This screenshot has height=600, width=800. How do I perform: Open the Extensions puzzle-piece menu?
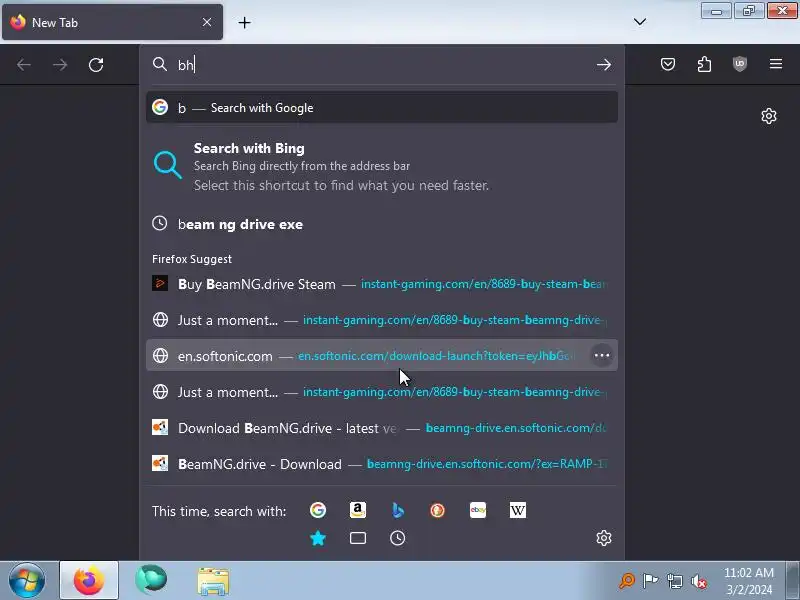pyautogui.click(x=704, y=64)
